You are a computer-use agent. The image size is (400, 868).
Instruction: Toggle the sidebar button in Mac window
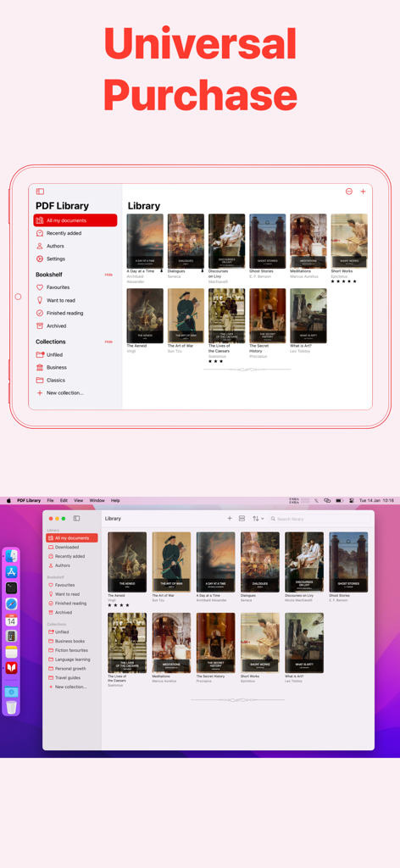pos(76,519)
